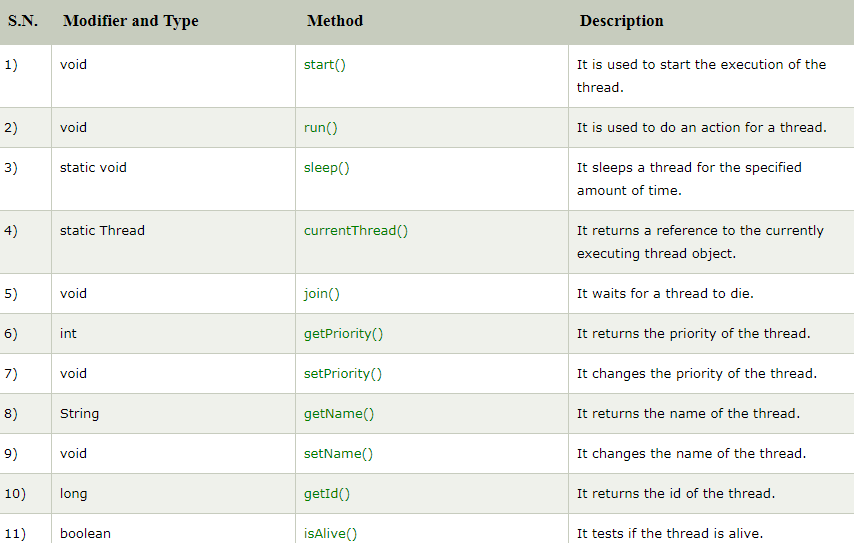Click description 'It returns the priority of the thread.'
This screenshot has height=543, width=854.
[x=693, y=334]
